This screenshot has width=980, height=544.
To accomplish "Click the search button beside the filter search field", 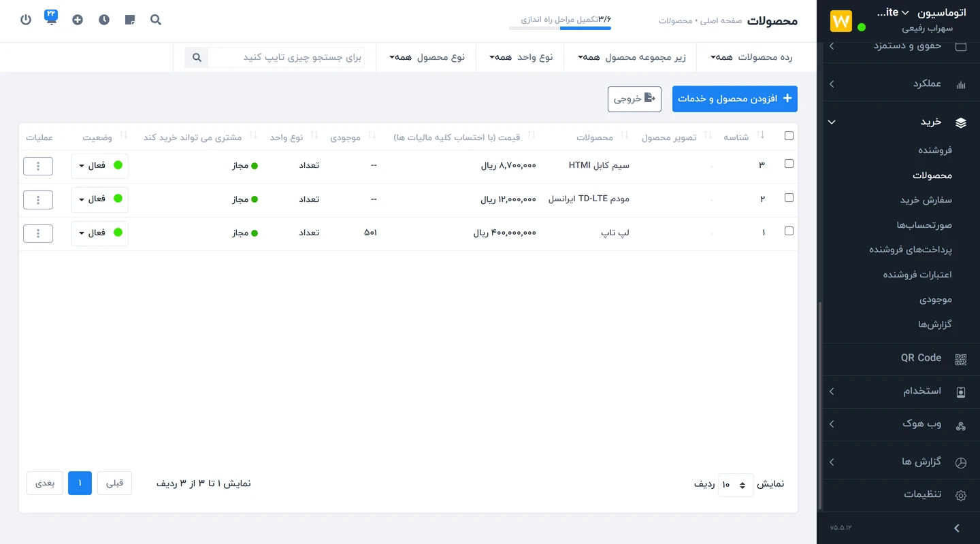I will 197,58.
